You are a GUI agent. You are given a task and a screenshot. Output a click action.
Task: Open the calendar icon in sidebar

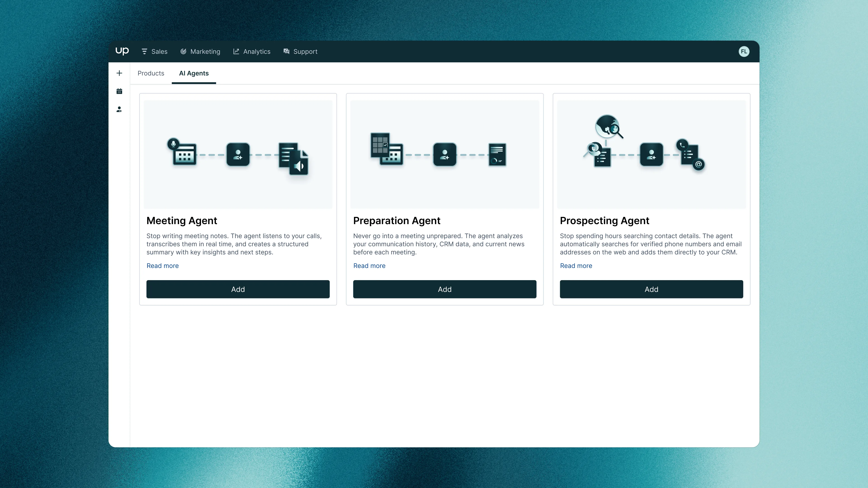point(119,91)
